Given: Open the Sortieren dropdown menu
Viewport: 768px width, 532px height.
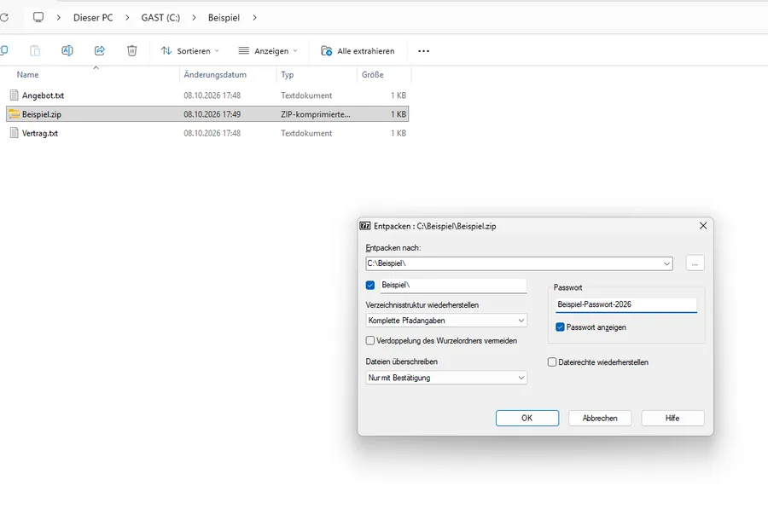Looking at the screenshot, I should coord(190,51).
